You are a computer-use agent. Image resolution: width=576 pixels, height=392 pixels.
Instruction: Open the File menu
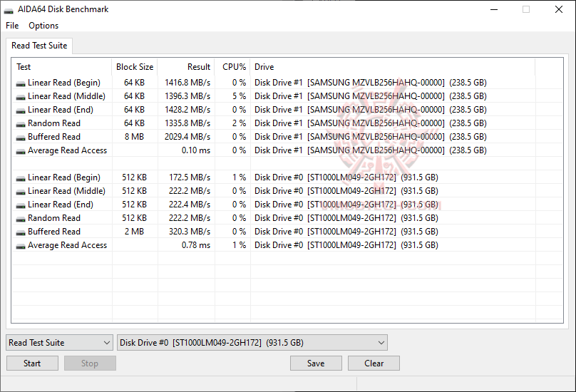pyautogui.click(x=12, y=26)
